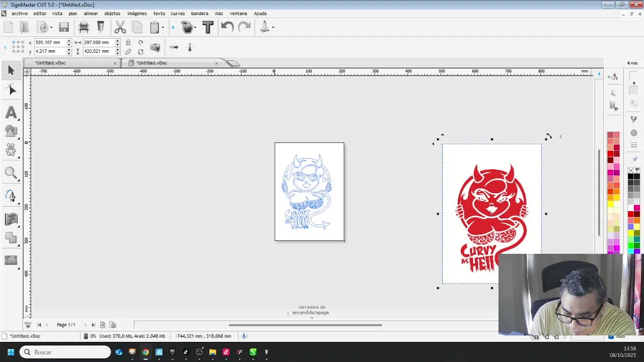This screenshot has width=644, height=362.
Task: Click the apple vectorize icon
Action: point(187,27)
